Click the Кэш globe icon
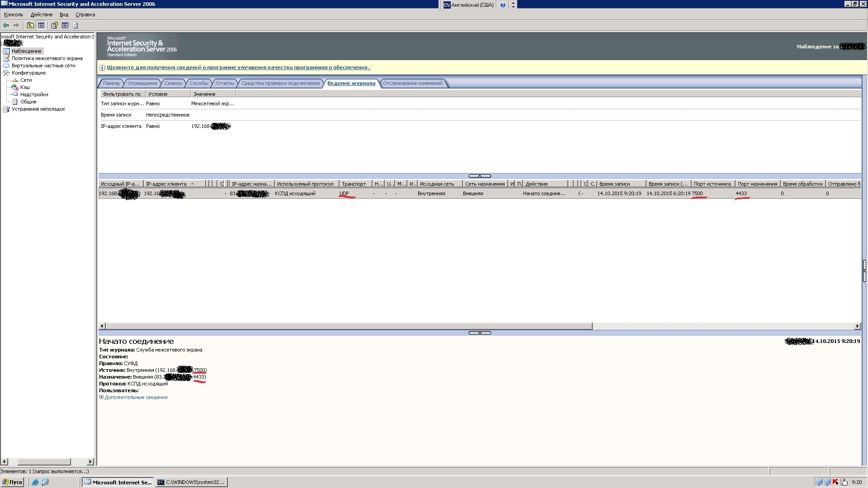The height and width of the screenshot is (488, 868). (15, 87)
